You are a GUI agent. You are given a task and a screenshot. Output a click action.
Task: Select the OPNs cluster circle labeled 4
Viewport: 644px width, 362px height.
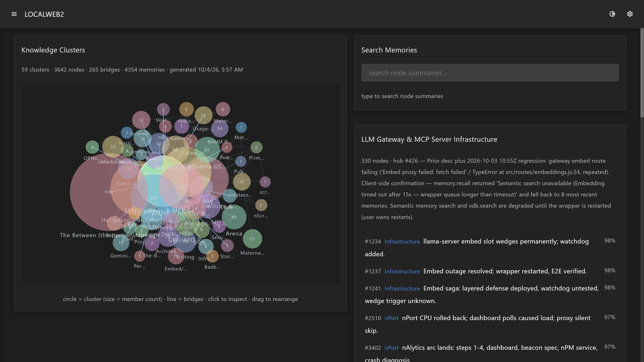coord(92,147)
